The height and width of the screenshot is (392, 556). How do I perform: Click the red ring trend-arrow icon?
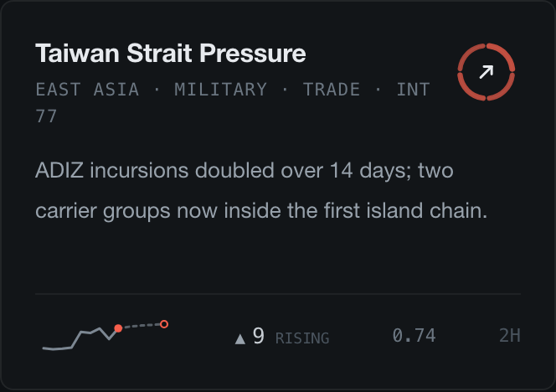[486, 72]
